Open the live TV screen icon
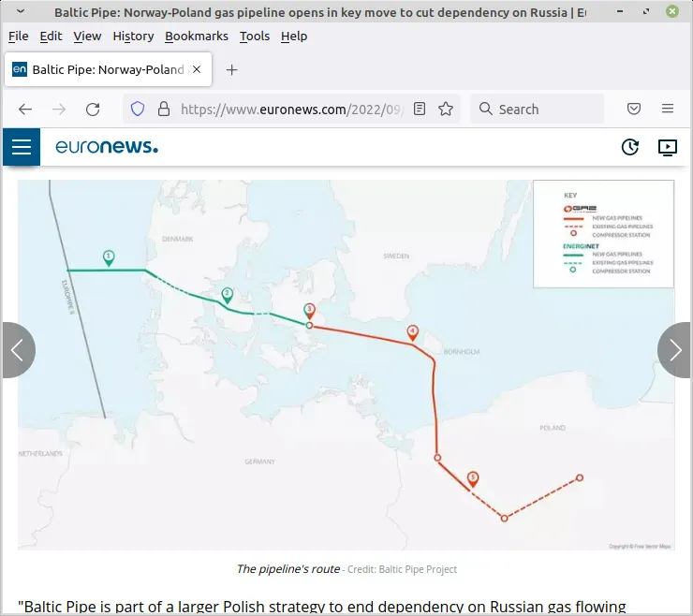 tap(668, 148)
